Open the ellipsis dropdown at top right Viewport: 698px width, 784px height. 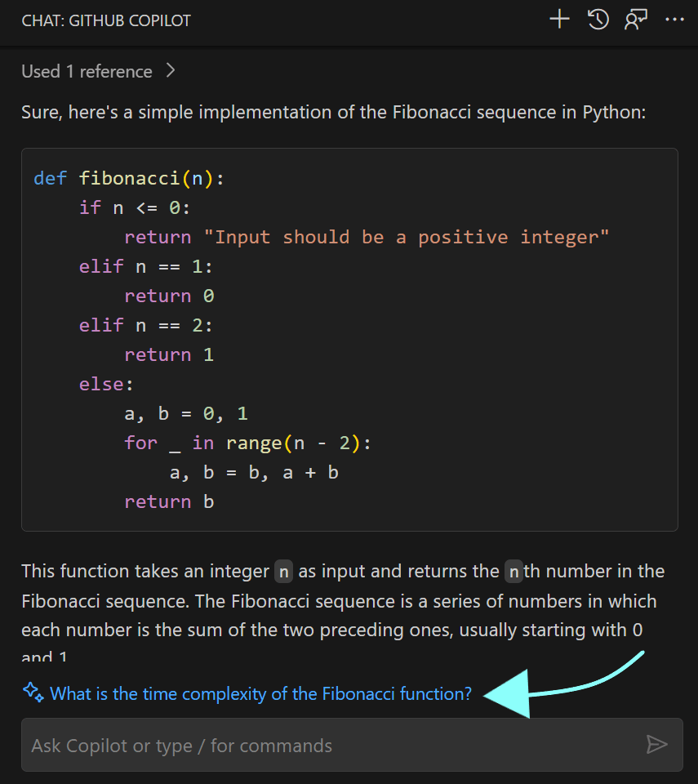674,19
